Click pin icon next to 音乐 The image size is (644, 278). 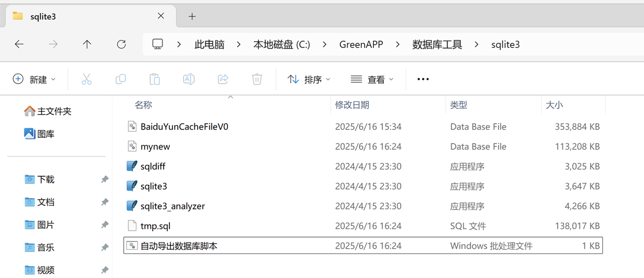point(104,248)
